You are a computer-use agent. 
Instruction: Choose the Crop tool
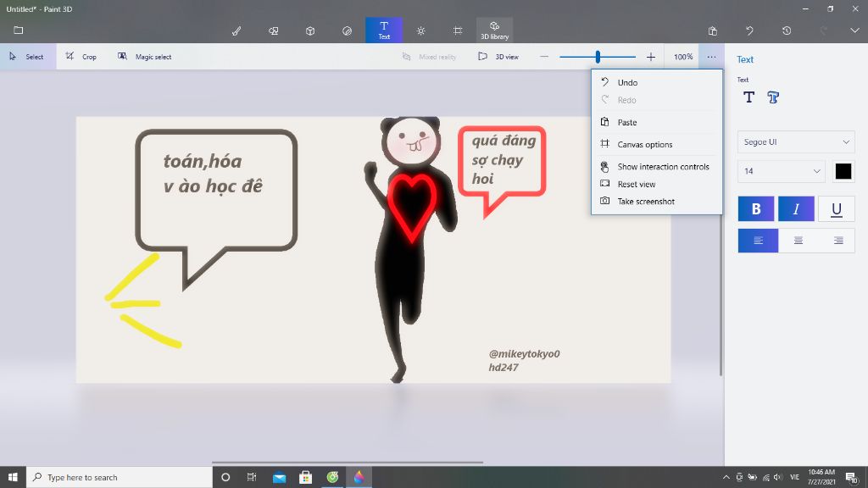click(x=81, y=57)
